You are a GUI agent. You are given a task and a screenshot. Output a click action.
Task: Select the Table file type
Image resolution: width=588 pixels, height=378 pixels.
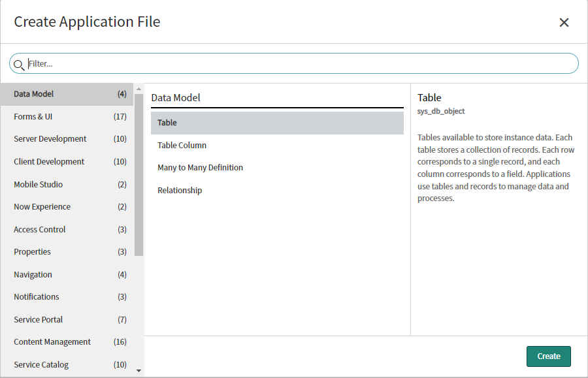[x=277, y=123]
